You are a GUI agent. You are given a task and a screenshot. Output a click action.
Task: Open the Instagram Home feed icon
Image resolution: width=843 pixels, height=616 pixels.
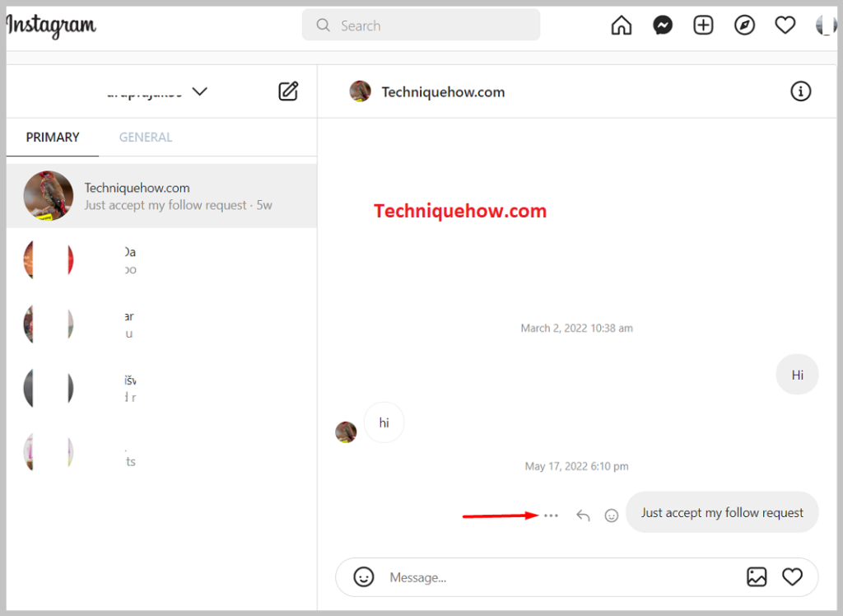tap(622, 26)
